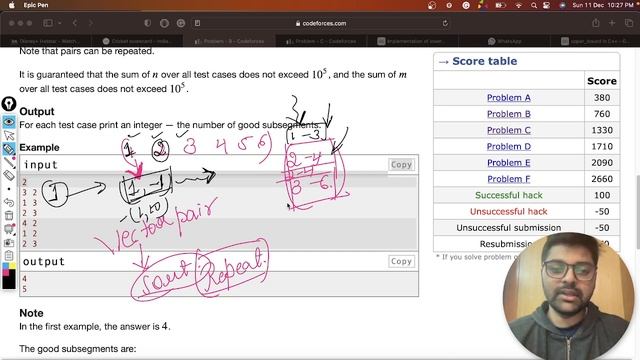
Task: Click the 'Successful hack' row label
Action: pos(509,195)
